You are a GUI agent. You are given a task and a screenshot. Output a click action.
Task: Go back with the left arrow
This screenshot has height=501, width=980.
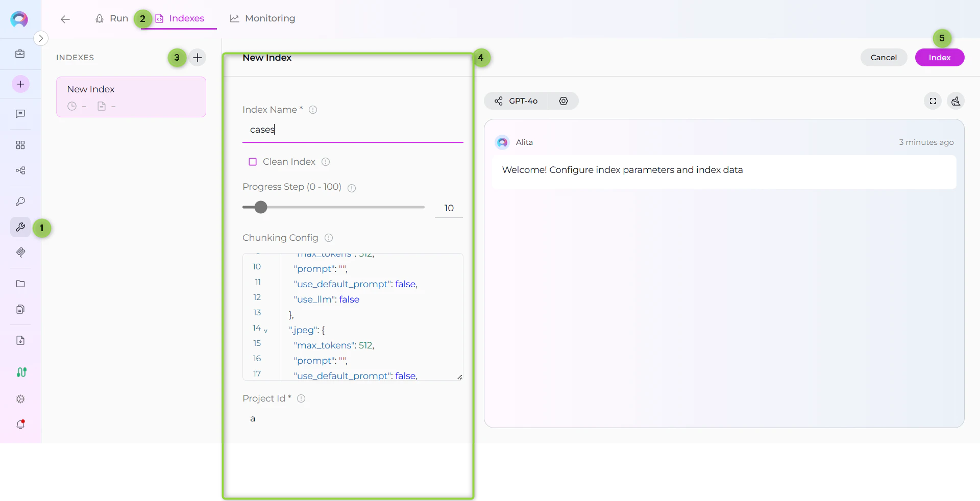tap(65, 19)
